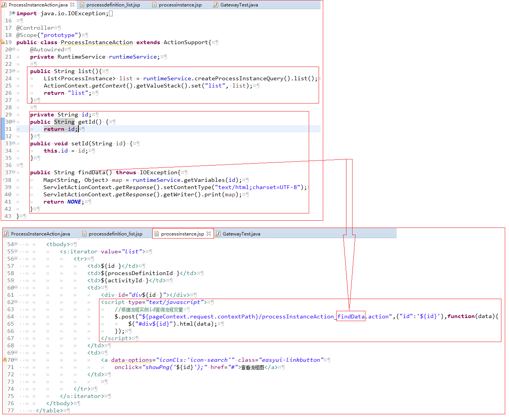The image size is (509, 420).
Task: Click the folded-region box after java.io.IOException
Action: point(111,14)
